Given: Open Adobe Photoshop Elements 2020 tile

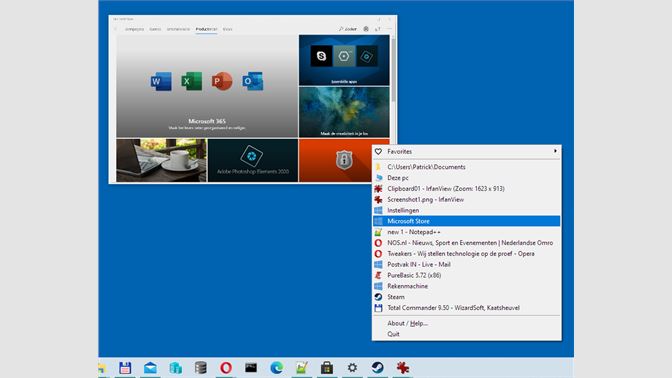Looking at the screenshot, I should click(x=252, y=160).
